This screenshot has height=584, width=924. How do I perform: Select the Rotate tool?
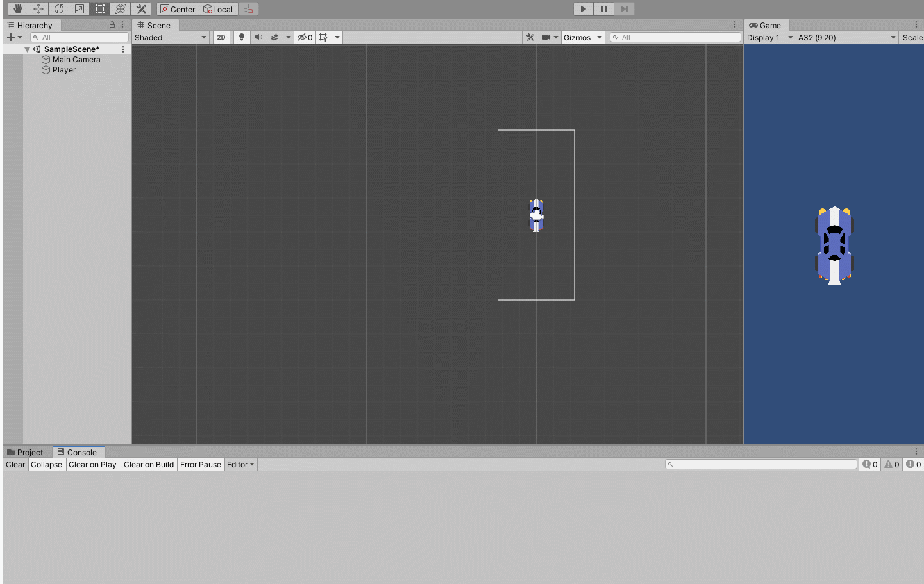[x=59, y=9]
